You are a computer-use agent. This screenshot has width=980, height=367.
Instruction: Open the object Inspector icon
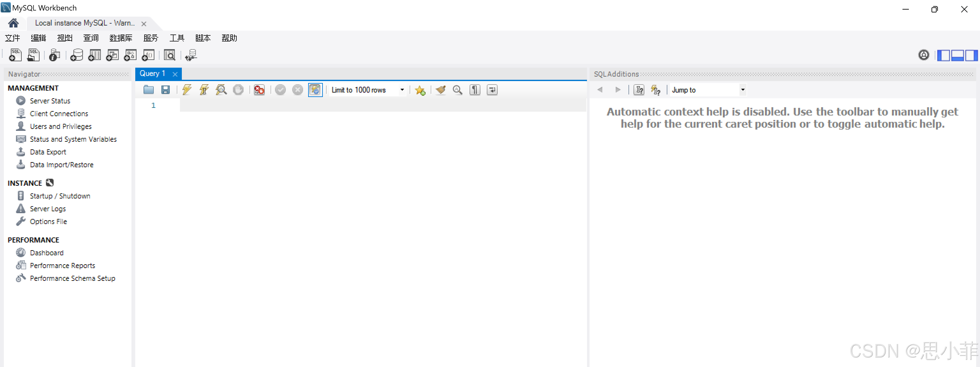[x=55, y=55]
